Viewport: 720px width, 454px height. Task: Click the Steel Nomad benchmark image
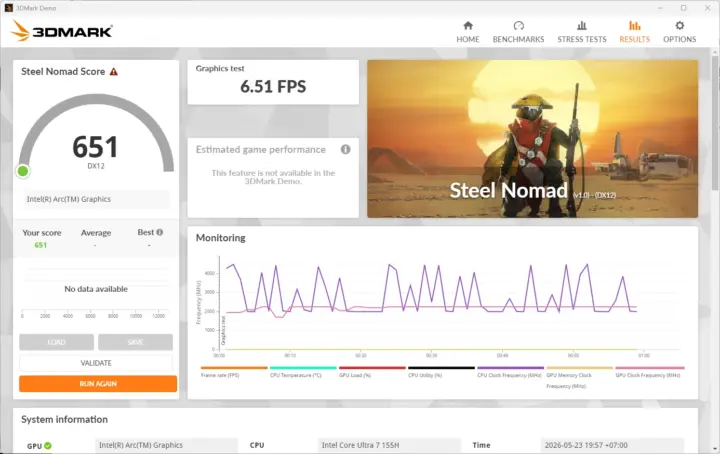[532, 139]
